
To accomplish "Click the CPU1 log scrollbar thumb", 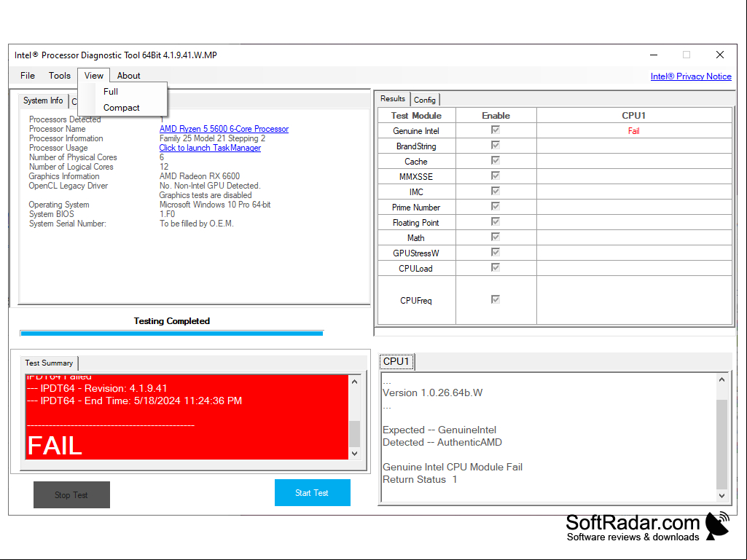I will [x=721, y=444].
